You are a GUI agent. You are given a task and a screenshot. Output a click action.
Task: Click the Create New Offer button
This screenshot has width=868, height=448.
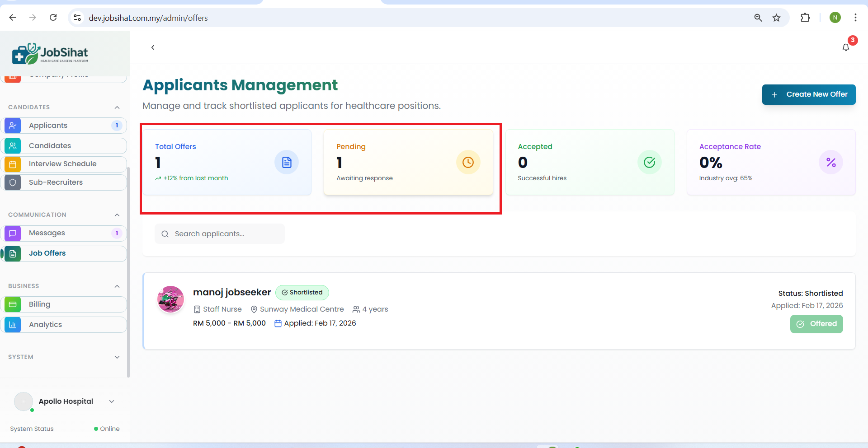[808, 94]
